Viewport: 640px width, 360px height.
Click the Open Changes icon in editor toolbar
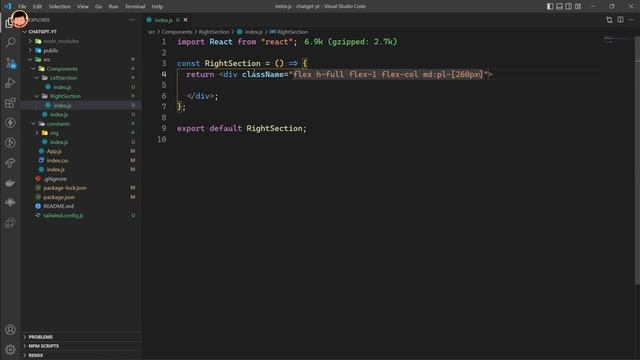point(609,20)
